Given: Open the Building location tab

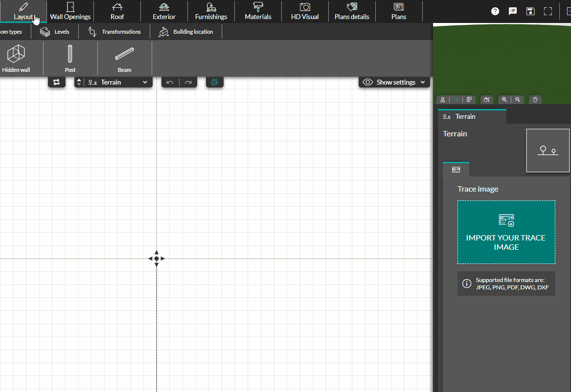Looking at the screenshot, I should pos(186,31).
